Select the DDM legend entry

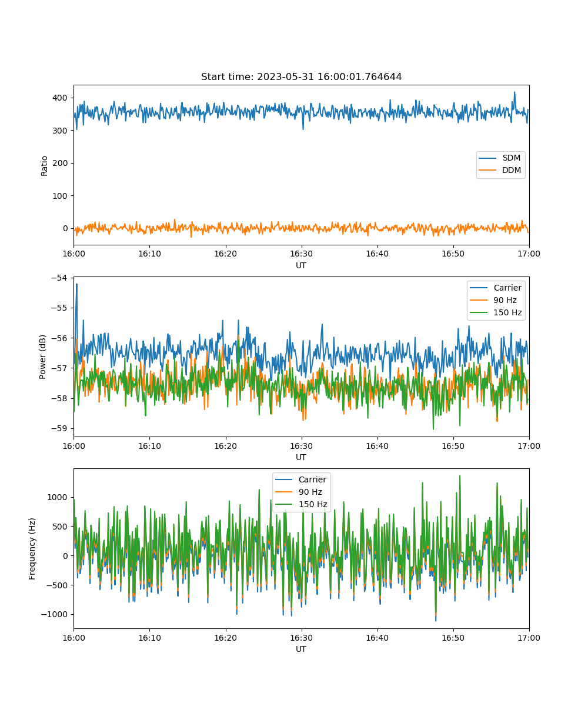[500, 171]
